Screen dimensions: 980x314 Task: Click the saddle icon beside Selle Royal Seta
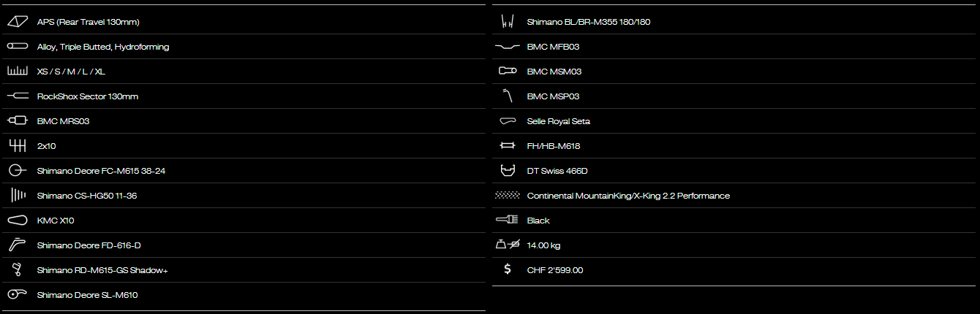(x=507, y=121)
